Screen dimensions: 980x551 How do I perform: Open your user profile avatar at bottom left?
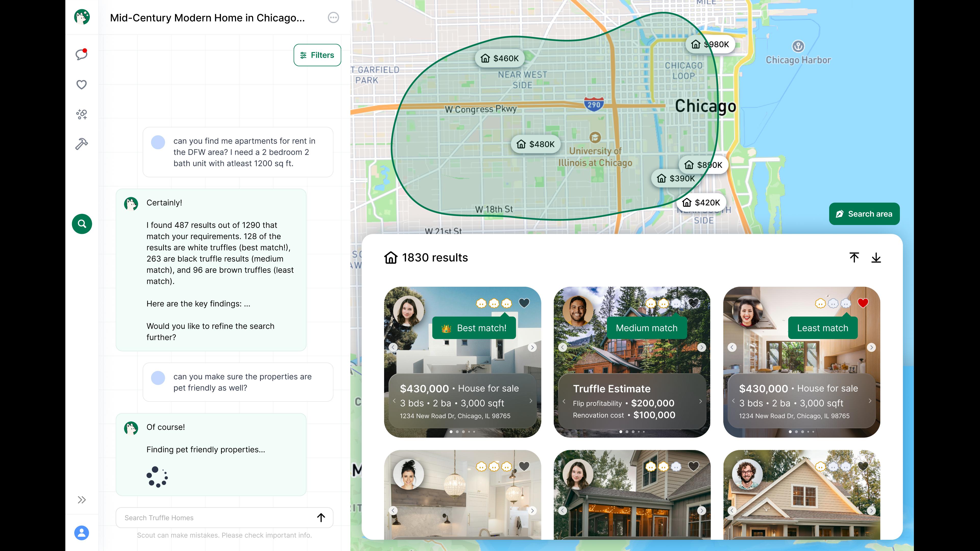click(x=81, y=533)
